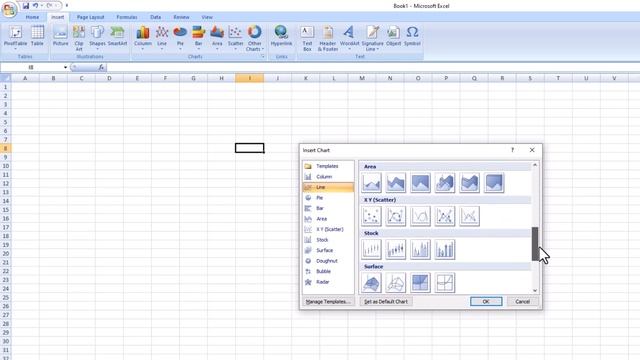Viewport: 640px width, 360px height.
Task: Open the Line chart menu in the ribbon
Action: [x=162, y=38]
